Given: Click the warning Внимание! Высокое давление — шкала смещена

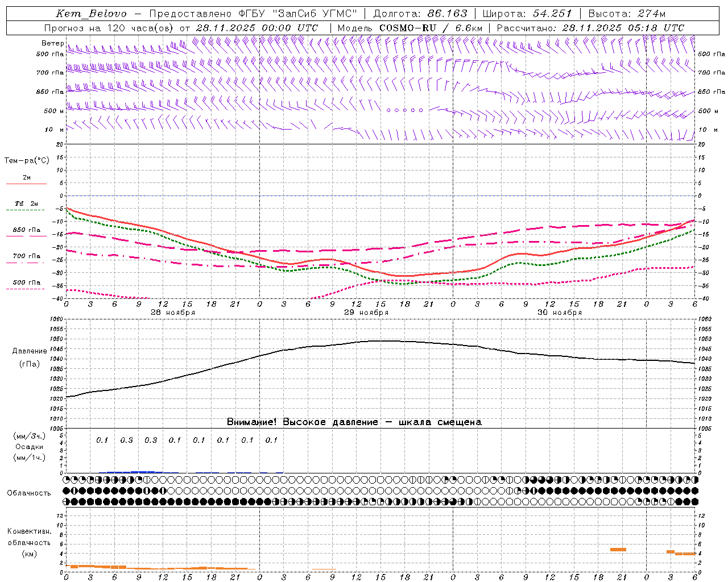Looking at the screenshot, I should coord(354,422).
